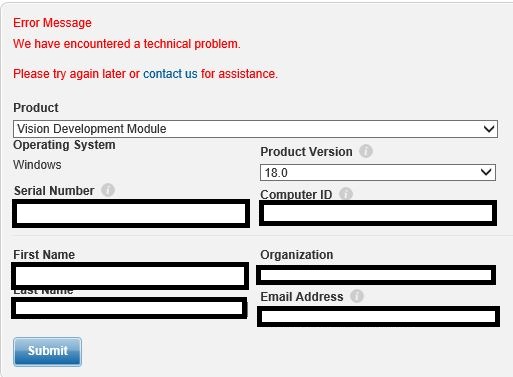Click into the Organization input field

tap(376, 275)
